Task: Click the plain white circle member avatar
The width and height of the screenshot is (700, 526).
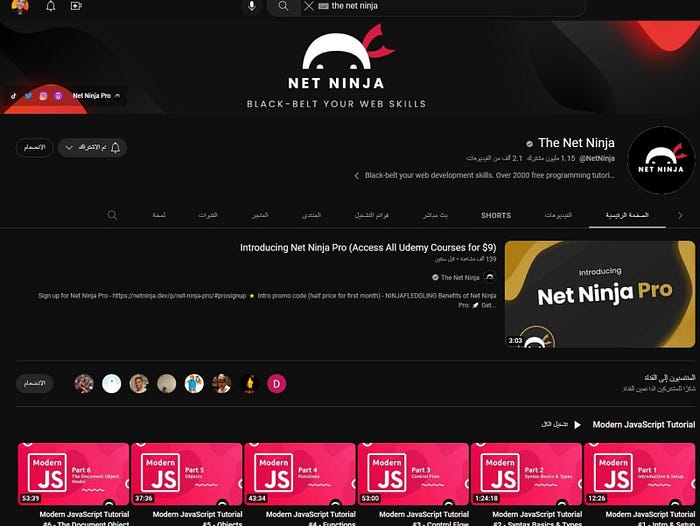Action: (112, 384)
